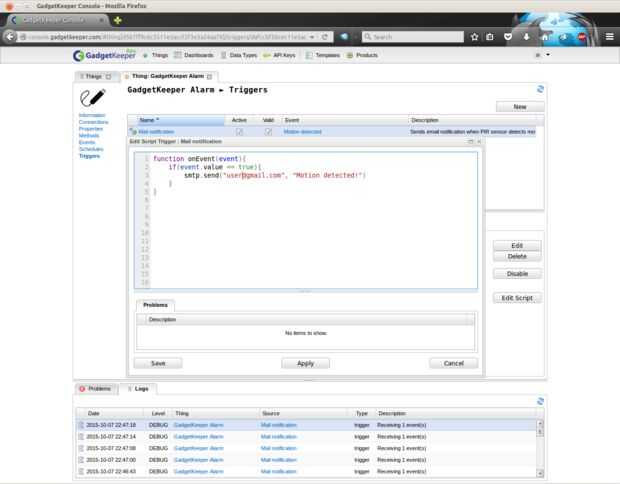Click the log entry icon for 22:47:18

tap(81, 425)
